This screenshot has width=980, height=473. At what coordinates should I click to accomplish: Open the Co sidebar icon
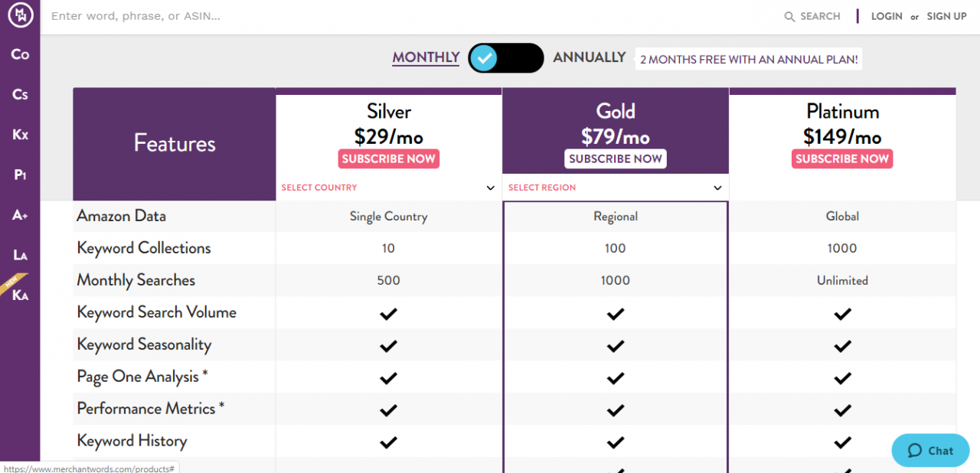(20, 54)
